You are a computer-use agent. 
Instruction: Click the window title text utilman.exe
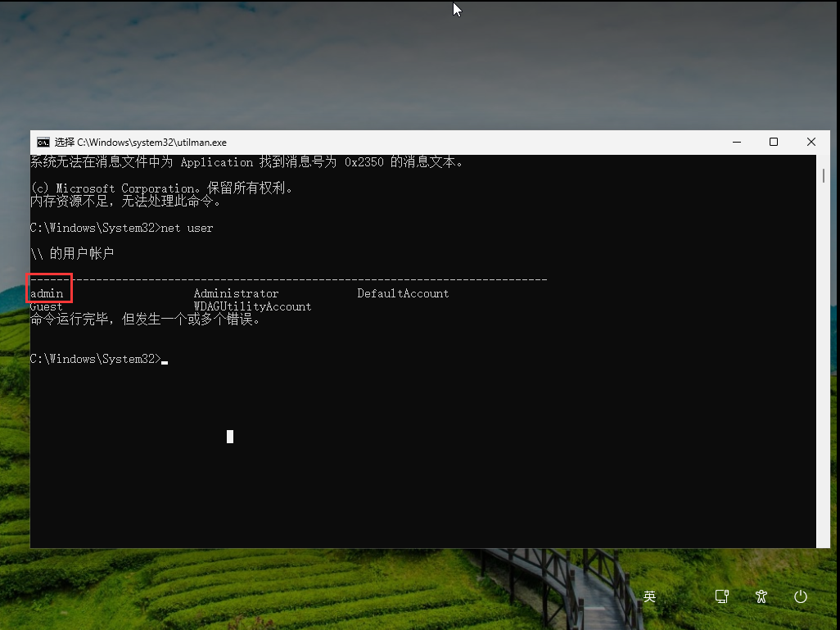(151, 143)
